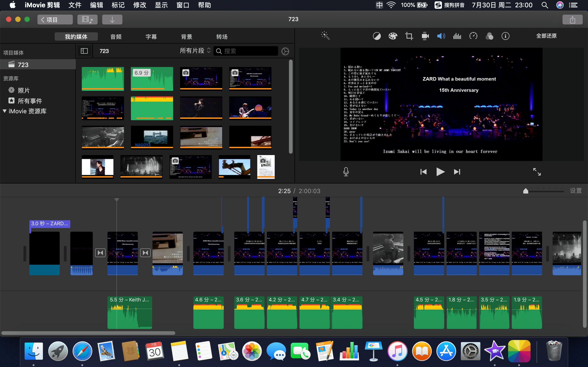588x367 pixels.
Task: Open the noise reduction and equalizer tool
Action: pos(457,36)
